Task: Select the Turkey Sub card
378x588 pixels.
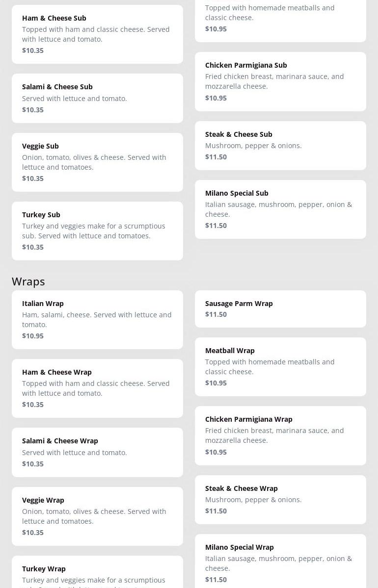Action: (97, 231)
